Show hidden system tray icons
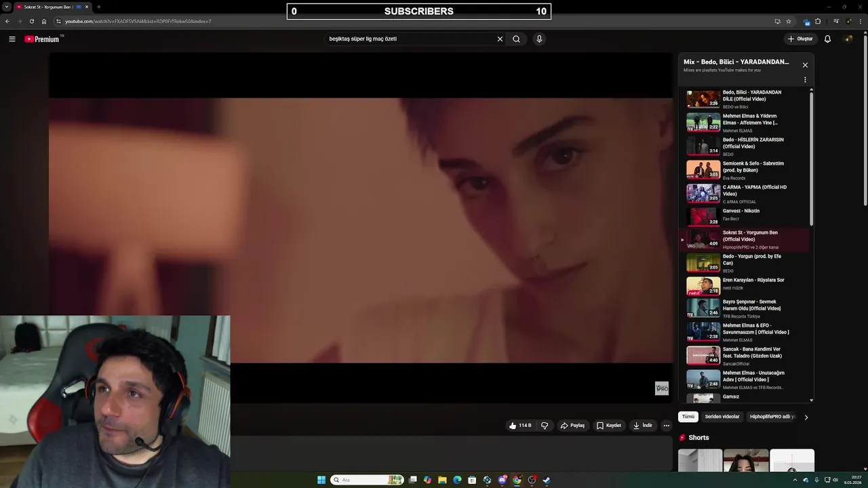Screen dimensions: 868x488 click(x=795, y=480)
